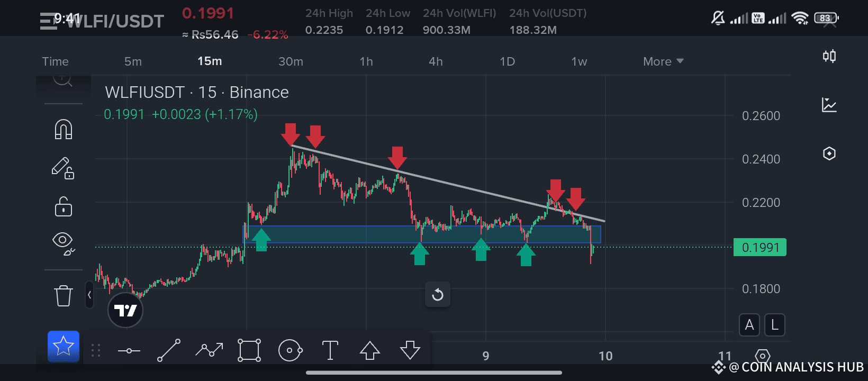
Task: Select the arrow down marker tool
Action: (410, 350)
